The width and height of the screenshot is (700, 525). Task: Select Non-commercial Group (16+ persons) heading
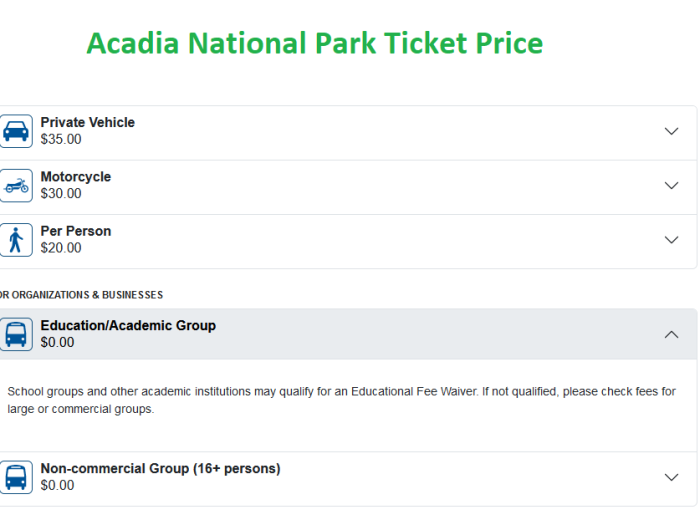pyautogui.click(x=160, y=468)
